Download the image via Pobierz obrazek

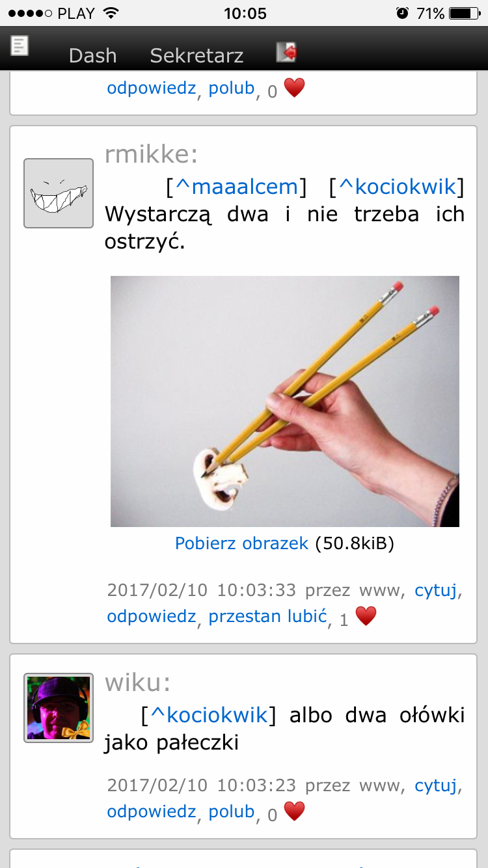[241, 543]
